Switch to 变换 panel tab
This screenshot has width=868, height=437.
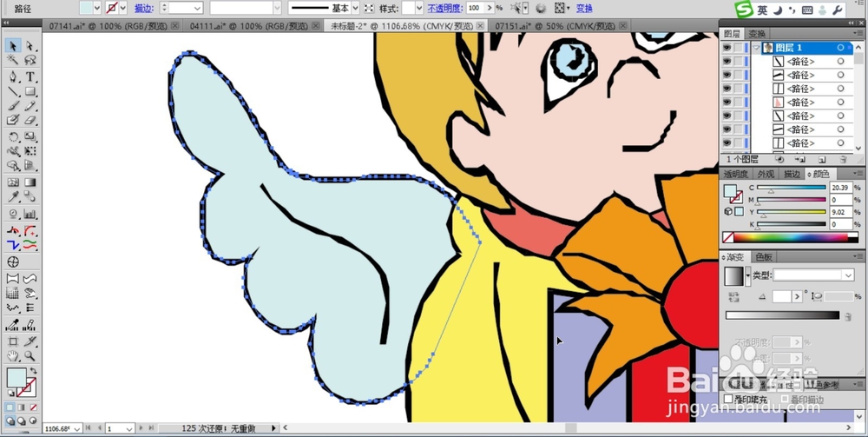pos(757,35)
